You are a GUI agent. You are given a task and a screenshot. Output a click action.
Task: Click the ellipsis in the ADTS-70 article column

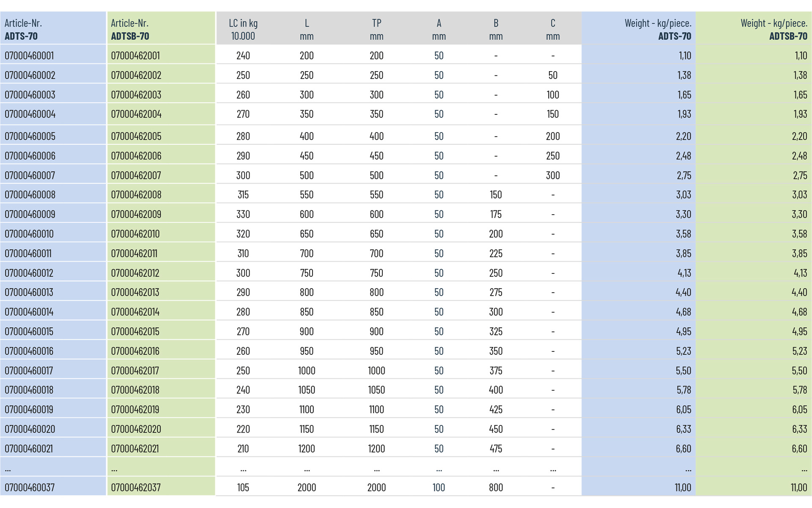(8, 469)
